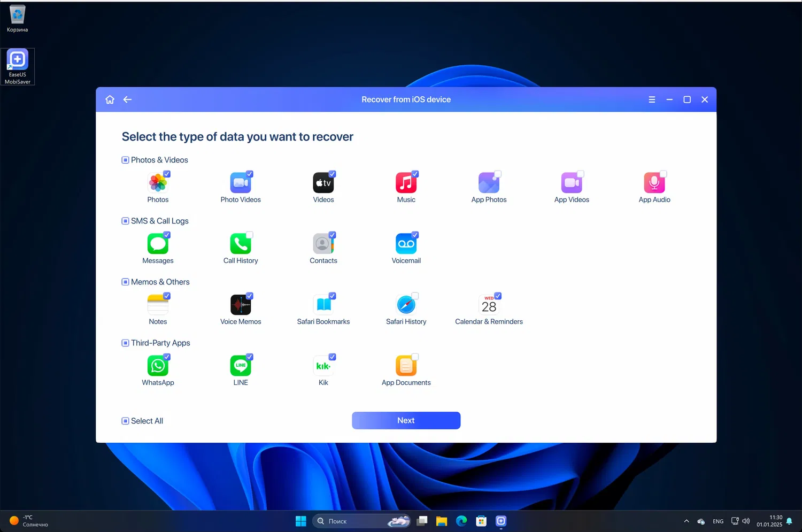Open Task View from the taskbar
Screen dimensions: 802x532
tap(422, 521)
